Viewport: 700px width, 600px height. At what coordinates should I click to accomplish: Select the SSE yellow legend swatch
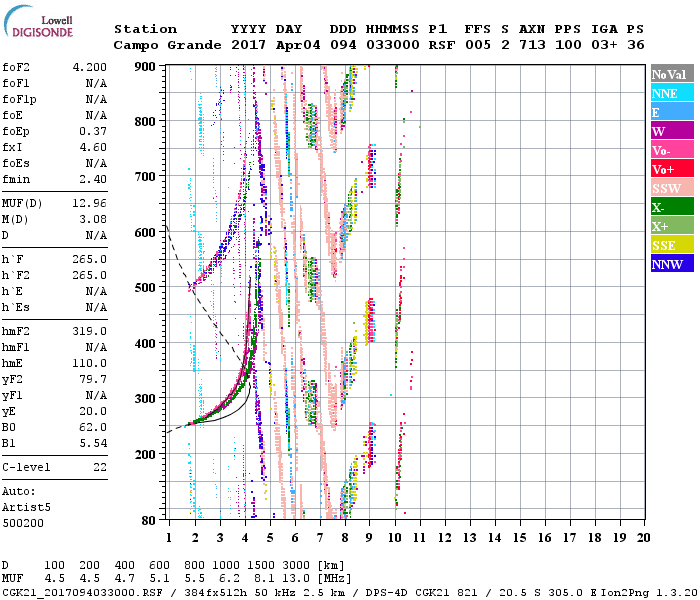672,245
